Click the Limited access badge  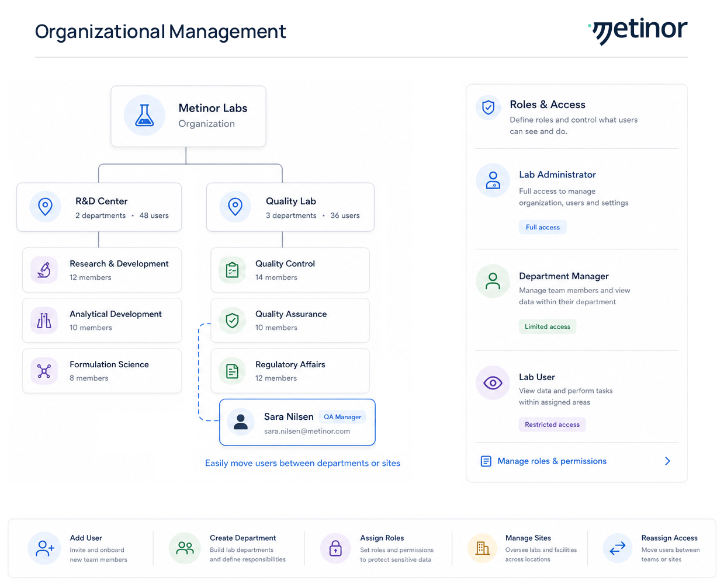548,326
